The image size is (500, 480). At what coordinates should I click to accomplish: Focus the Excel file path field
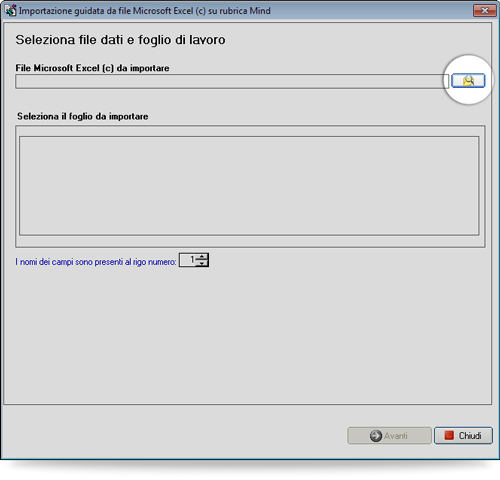(232, 81)
